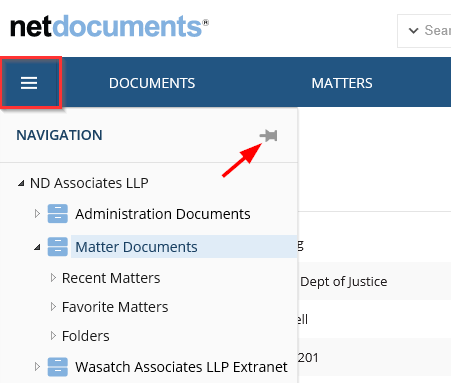This screenshot has height=383, width=451.
Task: Expand the Administration Documents node
Action: (x=37, y=213)
